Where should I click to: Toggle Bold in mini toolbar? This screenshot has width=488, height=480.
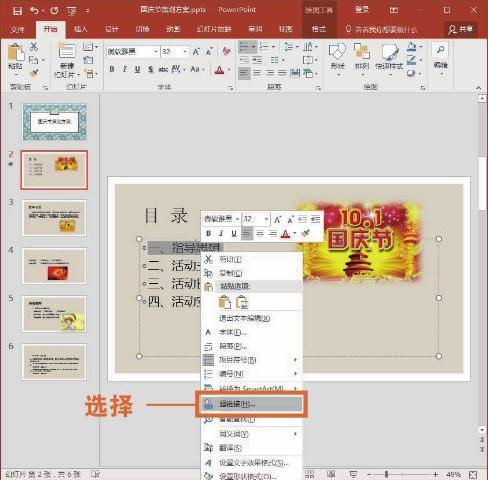pyautogui.click(x=209, y=233)
